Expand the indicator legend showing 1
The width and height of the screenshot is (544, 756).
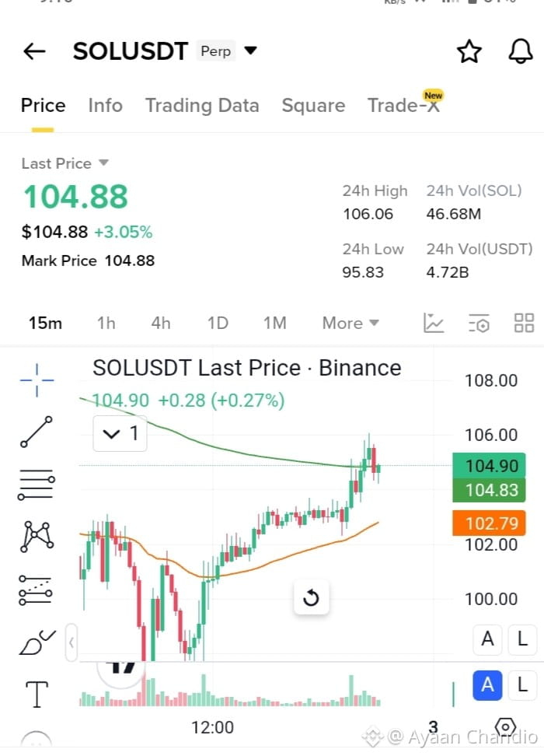[120, 433]
